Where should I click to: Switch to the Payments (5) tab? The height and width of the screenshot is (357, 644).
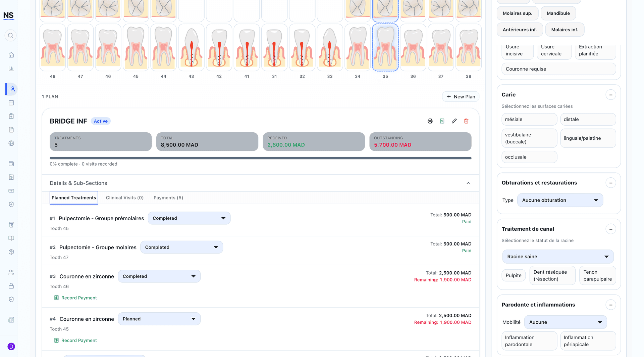coord(168,198)
